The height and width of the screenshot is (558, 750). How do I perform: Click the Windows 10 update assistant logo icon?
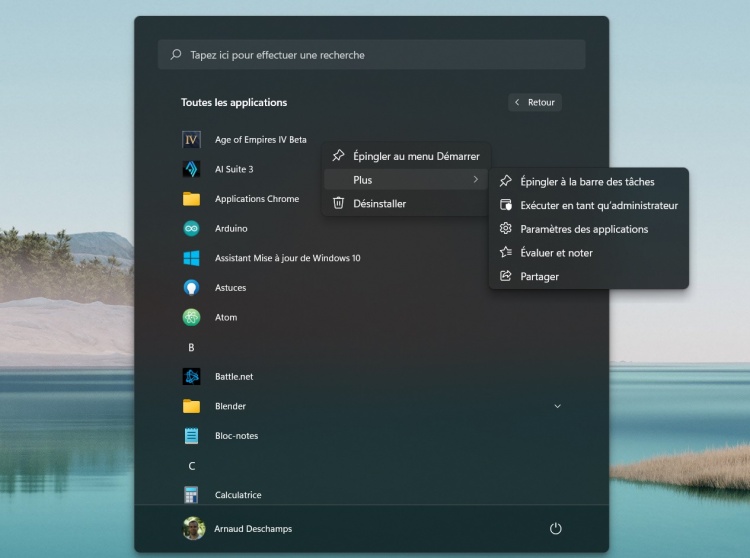click(x=191, y=258)
